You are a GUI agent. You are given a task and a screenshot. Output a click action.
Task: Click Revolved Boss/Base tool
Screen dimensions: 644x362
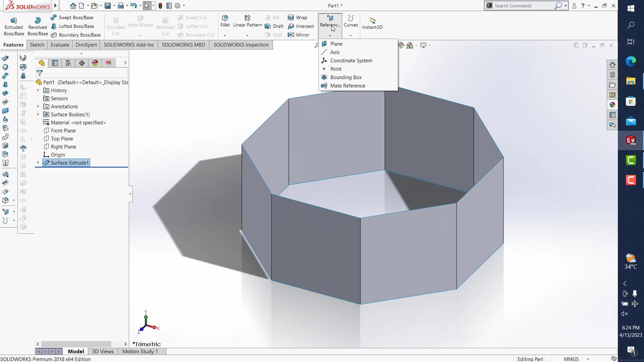(x=38, y=26)
